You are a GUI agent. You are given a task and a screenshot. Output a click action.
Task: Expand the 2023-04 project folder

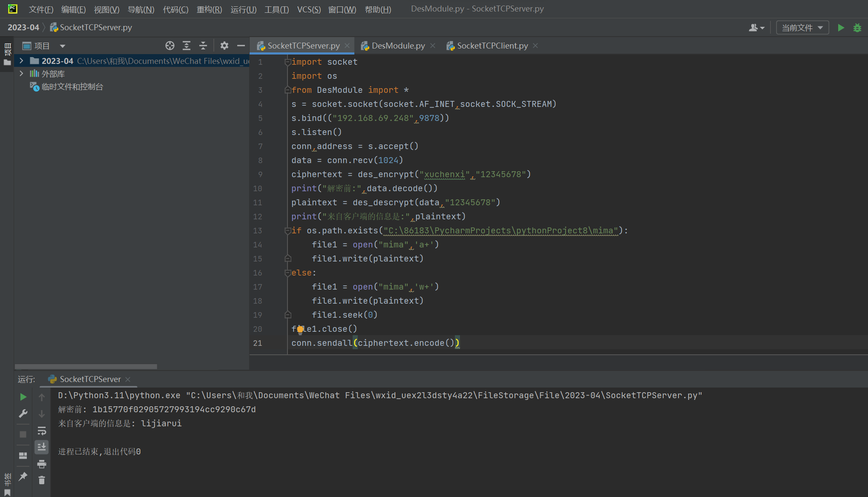21,61
